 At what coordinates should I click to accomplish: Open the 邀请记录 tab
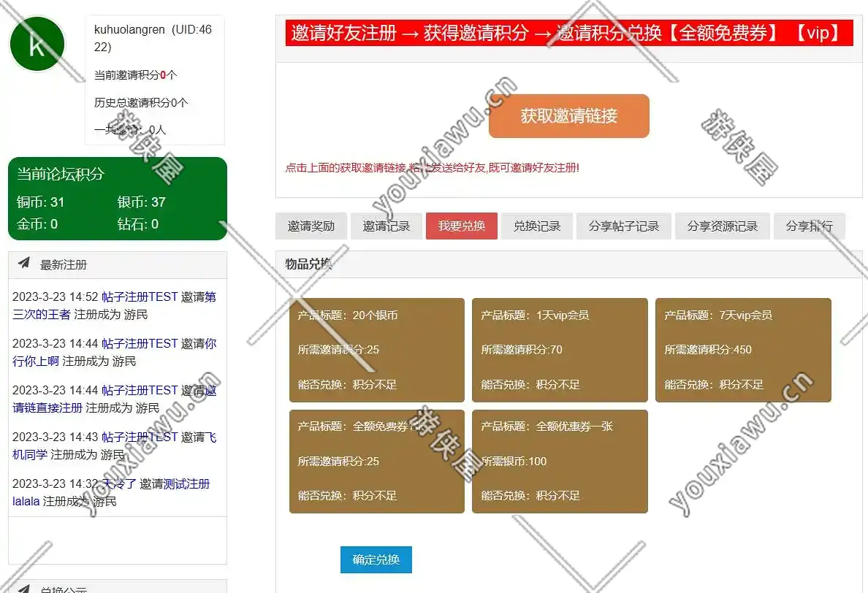(387, 226)
